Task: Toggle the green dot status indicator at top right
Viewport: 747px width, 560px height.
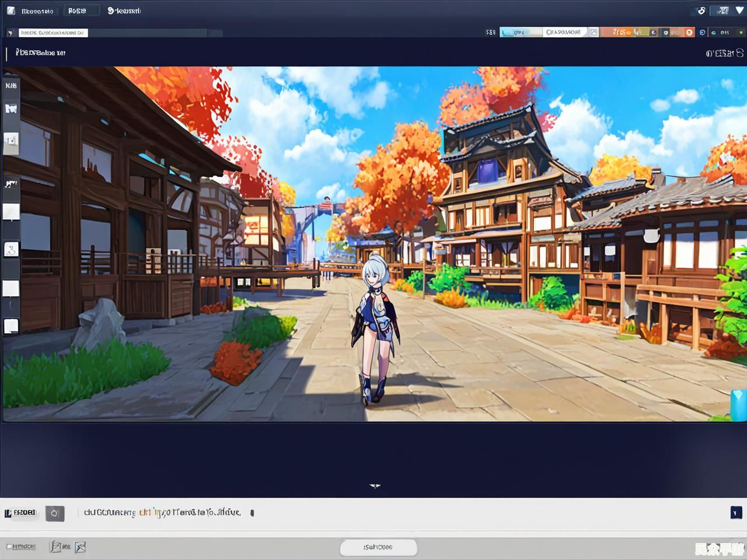Action: [x=741, y=33]
